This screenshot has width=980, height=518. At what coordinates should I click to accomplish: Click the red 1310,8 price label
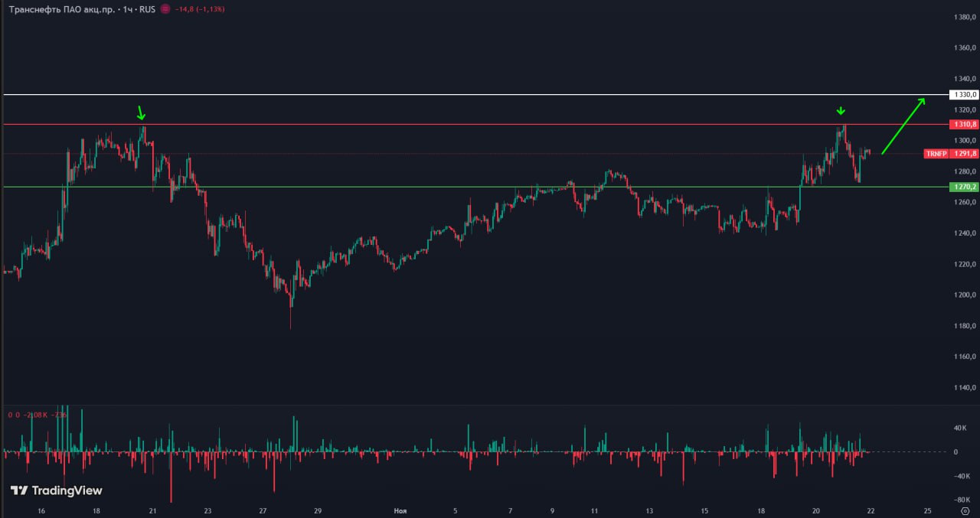pyautogui.click(x=964, y=124)
